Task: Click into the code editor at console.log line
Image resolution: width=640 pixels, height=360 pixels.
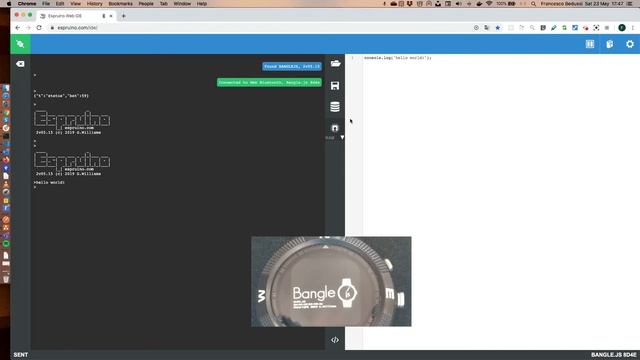Action: click(398, 58)
